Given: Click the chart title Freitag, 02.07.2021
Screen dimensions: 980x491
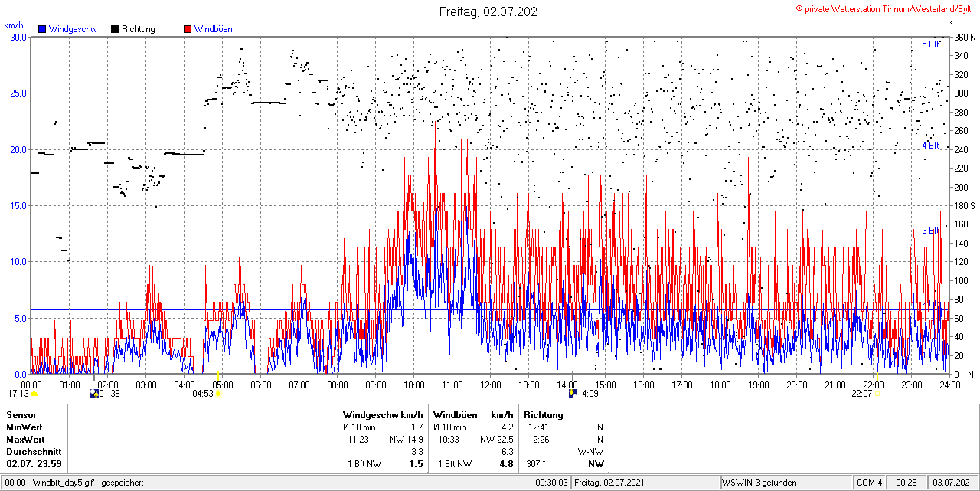Looking at the screenshot, I should click(490, 11).
